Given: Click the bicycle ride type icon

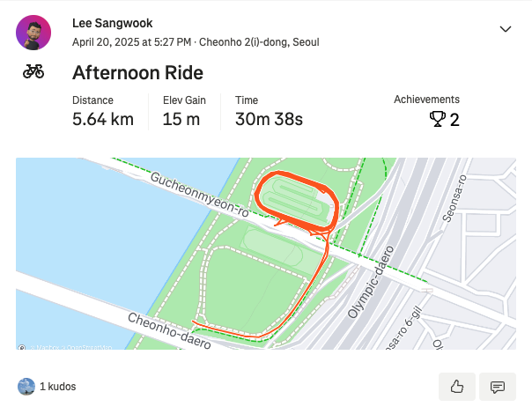Looking at the screenshot, I should 33,71.
